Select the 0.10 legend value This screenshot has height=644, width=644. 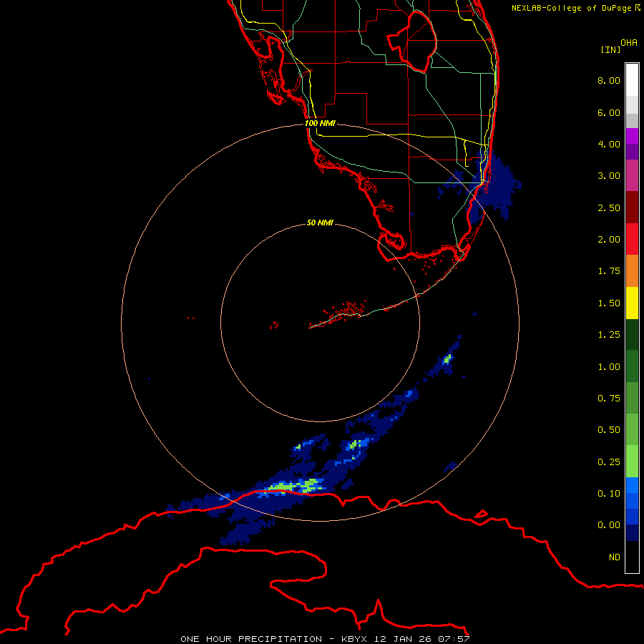(x=609, y=494)
